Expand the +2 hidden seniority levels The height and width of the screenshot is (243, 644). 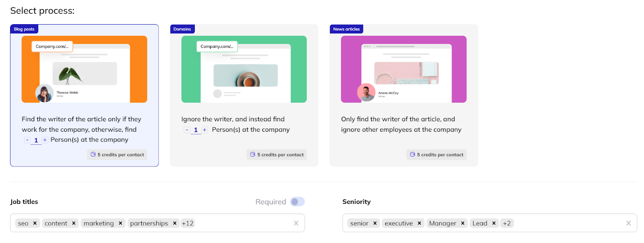click(x=507, y=223)
